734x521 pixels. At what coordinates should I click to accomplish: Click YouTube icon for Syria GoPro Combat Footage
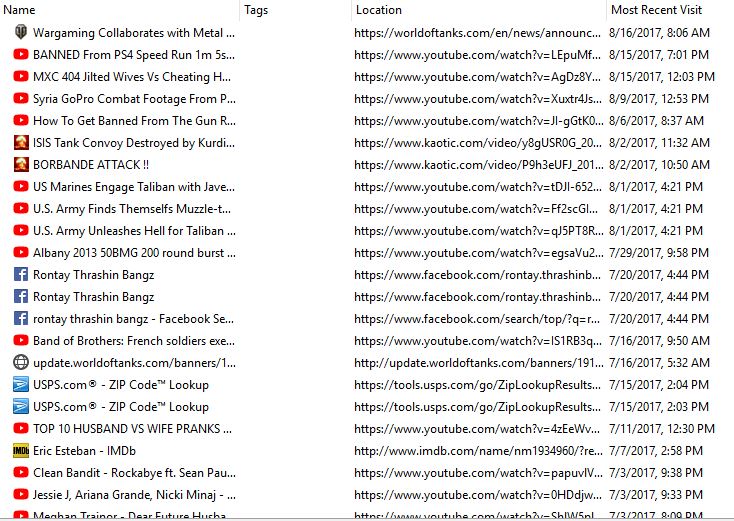[21, 98]
